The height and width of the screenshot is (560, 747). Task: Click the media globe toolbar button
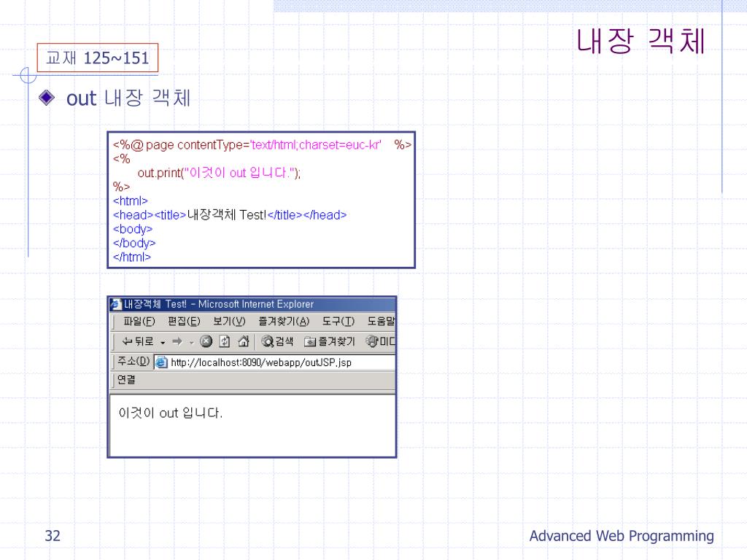pos(380,341)
